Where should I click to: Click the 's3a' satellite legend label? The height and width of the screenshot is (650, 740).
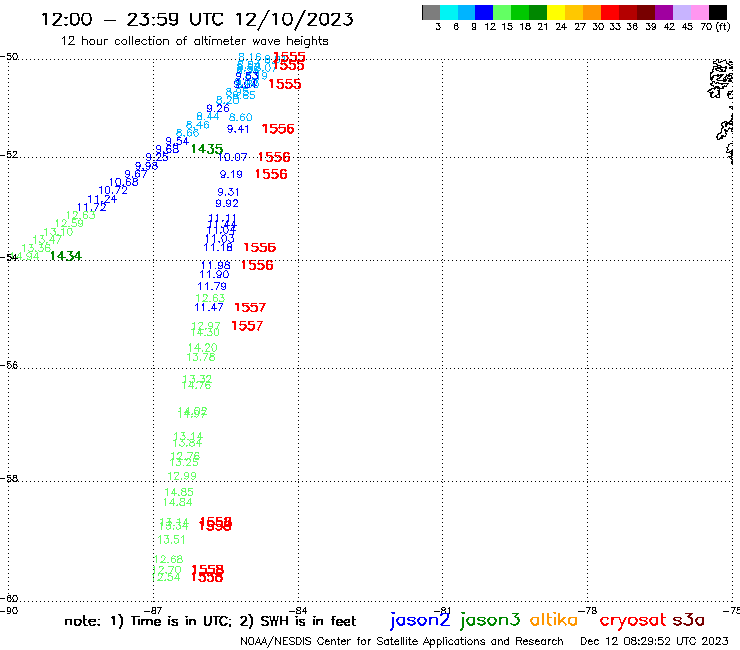tap(688, 620)
